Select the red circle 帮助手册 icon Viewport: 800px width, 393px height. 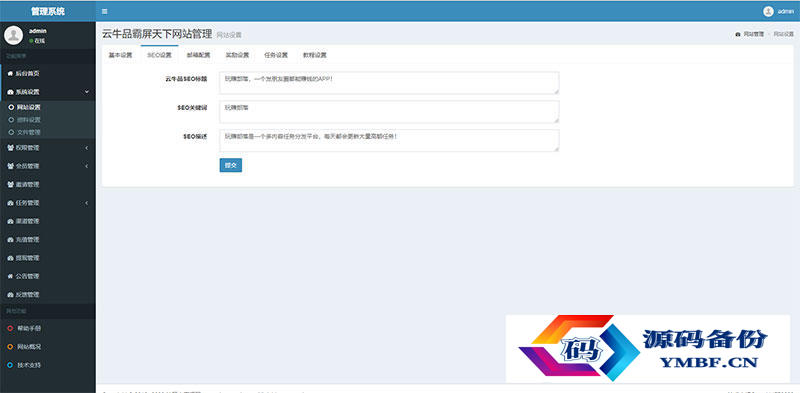point(10,328)
